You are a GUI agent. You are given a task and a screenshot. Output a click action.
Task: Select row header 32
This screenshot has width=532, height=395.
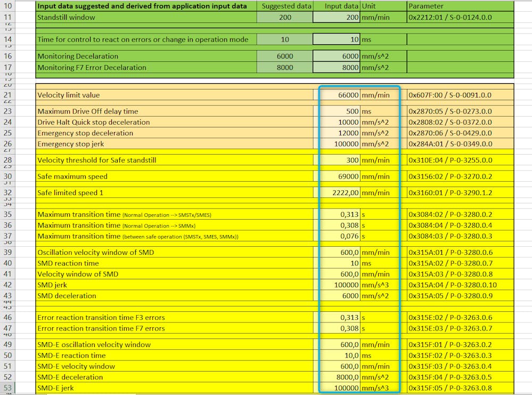click(7, 192)
